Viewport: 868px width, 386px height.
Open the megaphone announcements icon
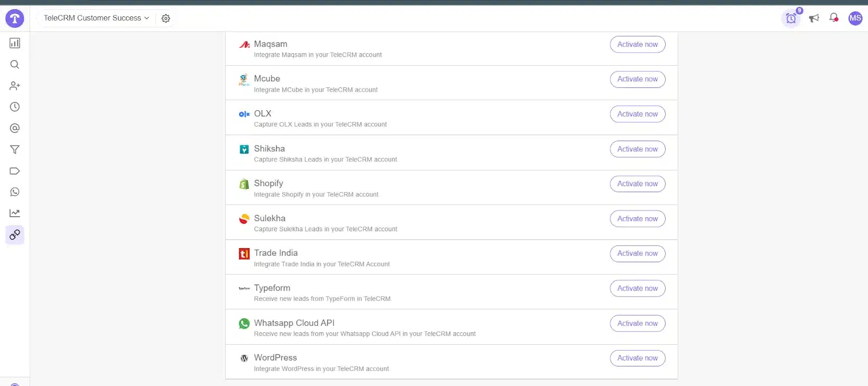(x=814, y=18)
